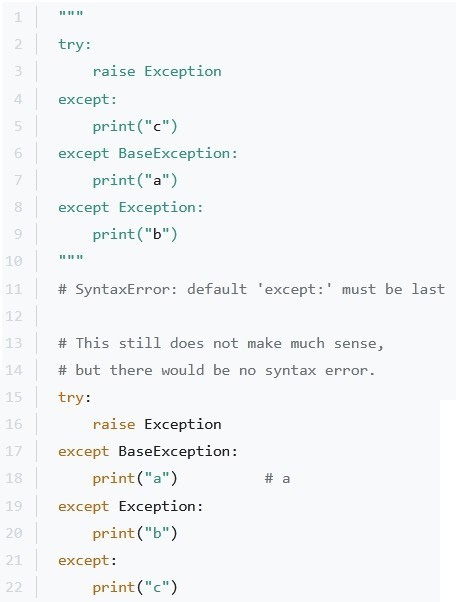Click the 'try:' keyword on line 15
Screen dimensions: 456x602
click(x=74, y=398)
